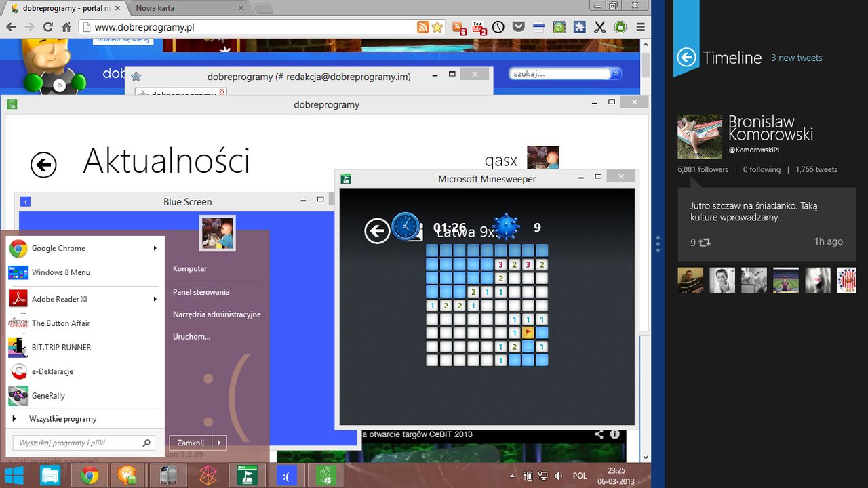Click the blue clock timer icon in Minesweeper

pos(406,226)
